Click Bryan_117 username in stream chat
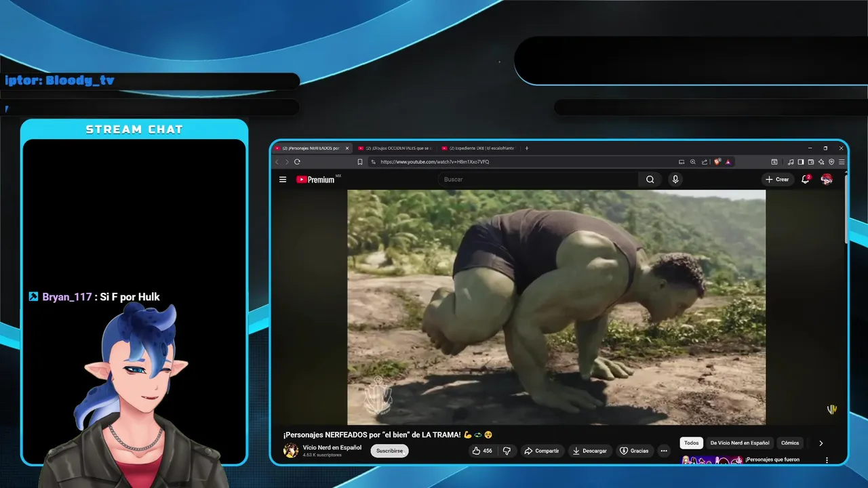 [x=66, y=297]
